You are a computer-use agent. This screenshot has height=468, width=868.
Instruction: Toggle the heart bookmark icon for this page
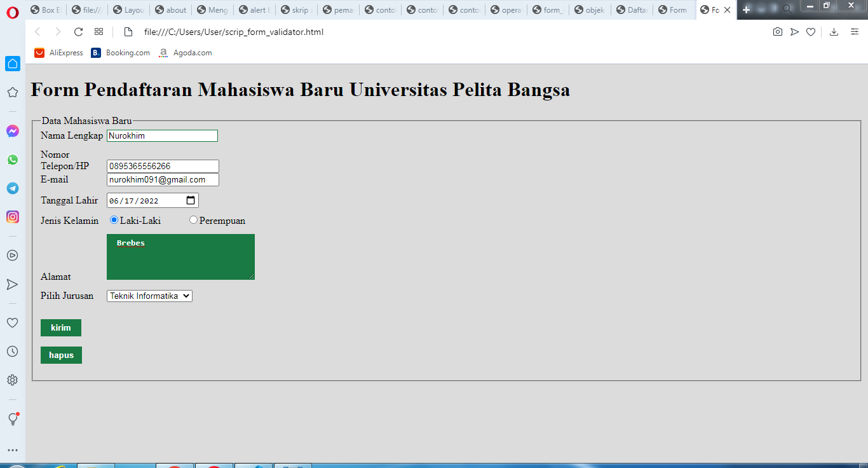tap(811, 31)
